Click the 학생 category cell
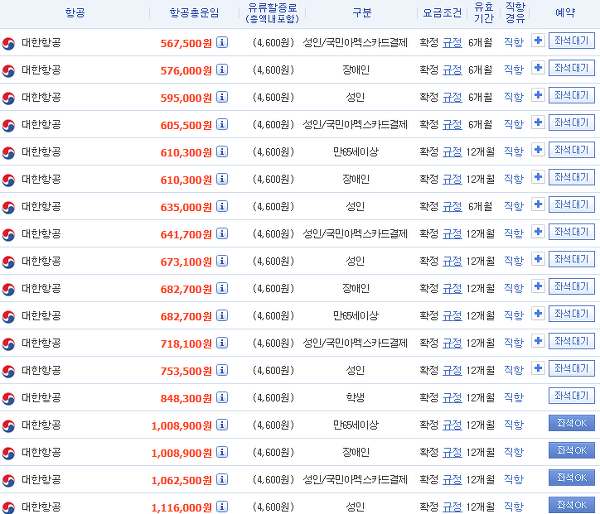Viewport: 600px width, 514px height. click(x=355, y=398)
